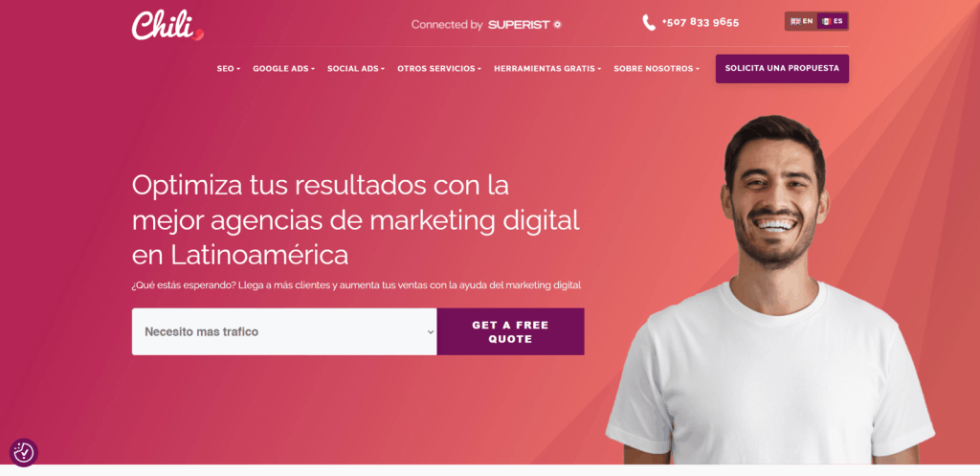Click the Superist logo
This screenshot has height=476, width=980.
524,24
